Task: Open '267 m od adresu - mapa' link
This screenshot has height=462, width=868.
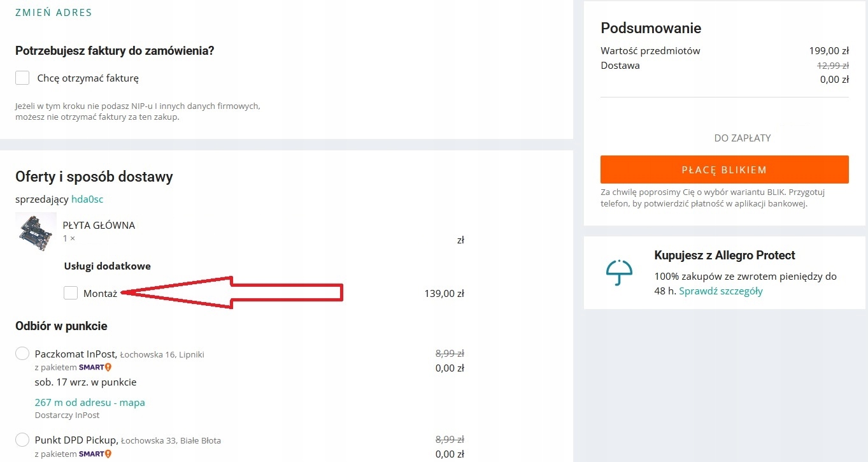Action: tap(90, 402)
